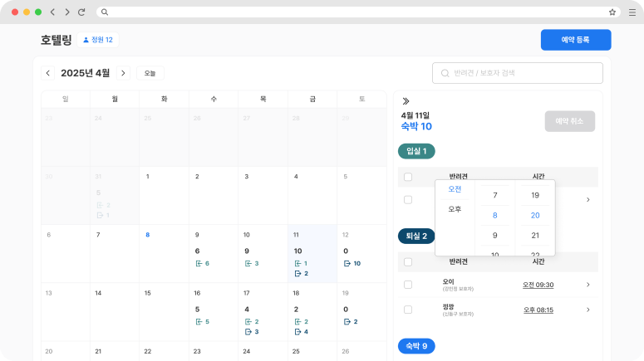This screenshot has width=644, height=361.
Task: Expand details chevron for 찡찡
Action: (588, 310)
